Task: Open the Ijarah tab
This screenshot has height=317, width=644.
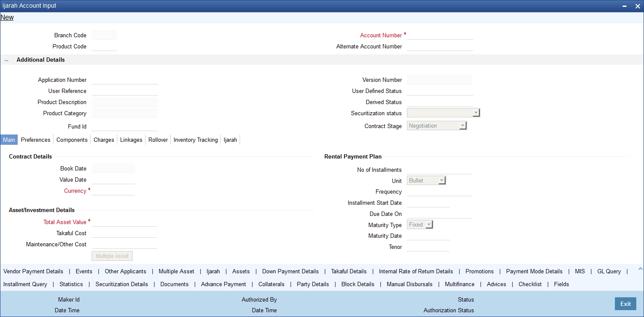Action: (x=230, y=140)
